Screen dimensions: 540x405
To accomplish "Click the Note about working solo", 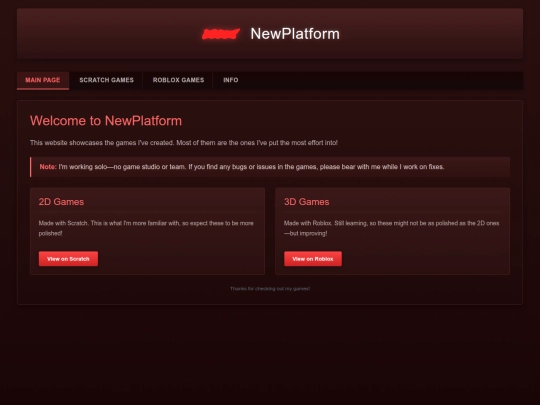I will pyautogui.click(x=270, y=167).
